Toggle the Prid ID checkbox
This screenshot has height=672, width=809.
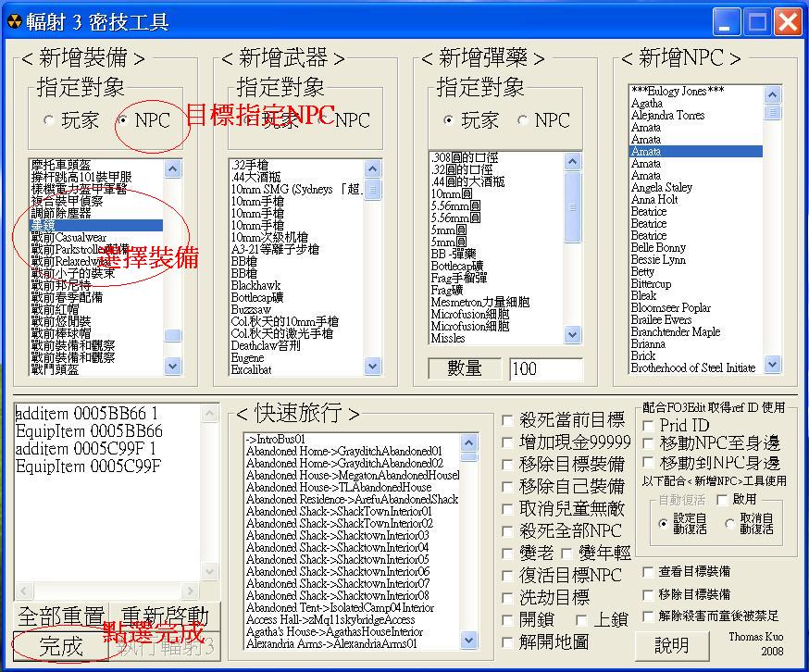coord(649,425)
